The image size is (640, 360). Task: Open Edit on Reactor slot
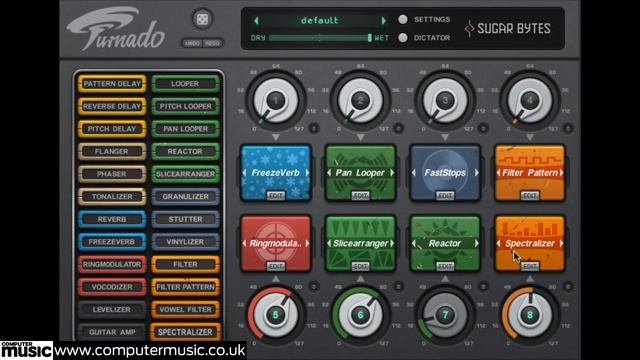(445, 266)
